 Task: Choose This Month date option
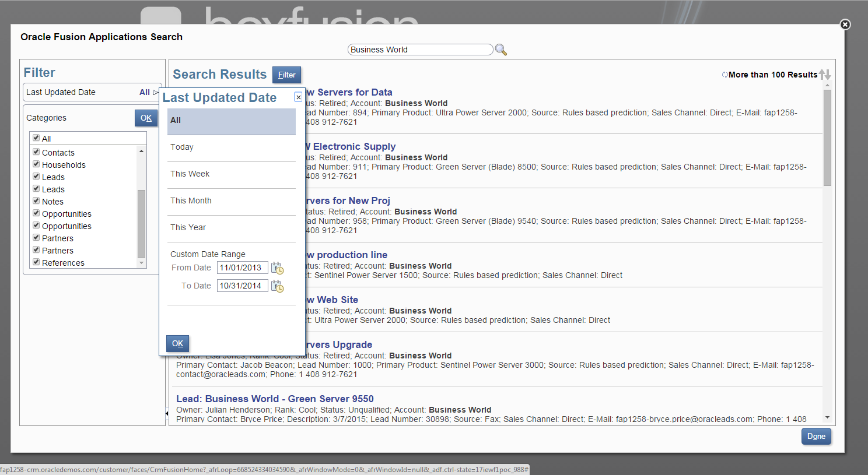232,202
